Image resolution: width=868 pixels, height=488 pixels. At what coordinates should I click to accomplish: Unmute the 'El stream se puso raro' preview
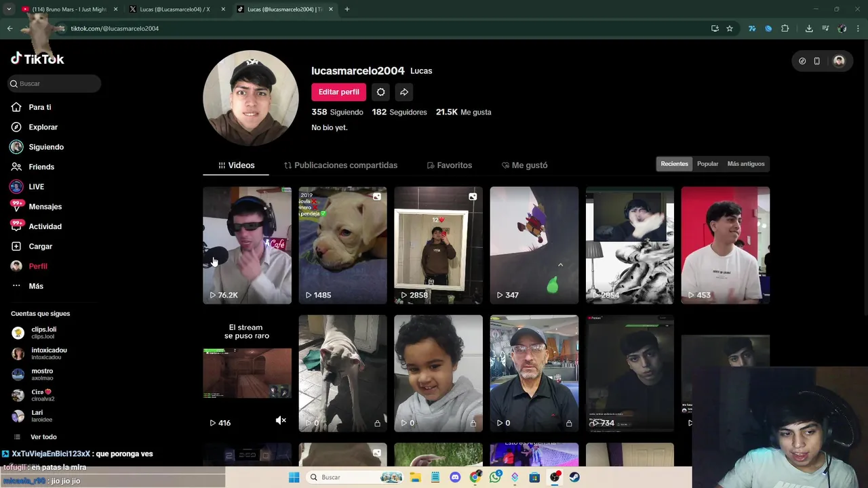click(x=281, y=421)
